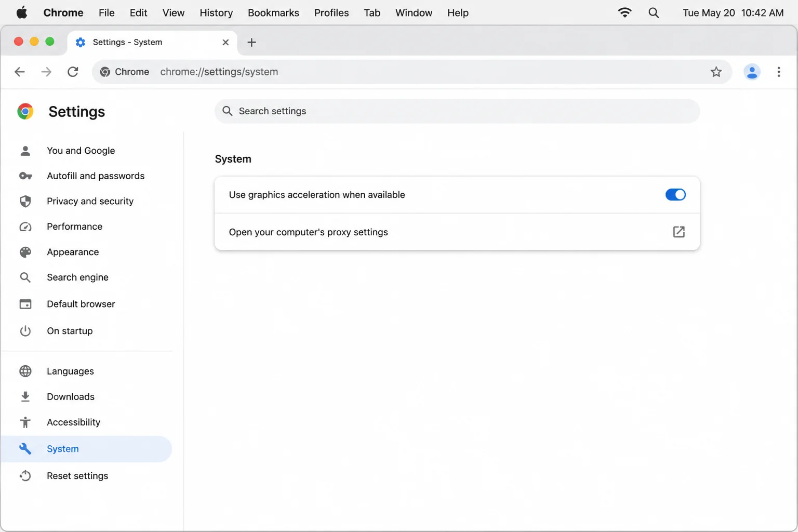Bookmark this page with the star icon
The height and width of the screenshot is (532, 798).
pyautogui.click(x=716, y=72)
